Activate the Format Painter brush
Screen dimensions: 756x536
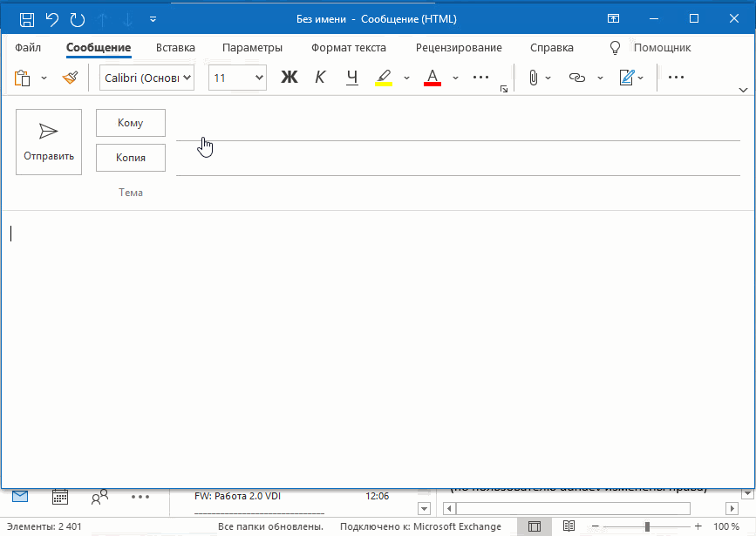(x=71, y=78)
